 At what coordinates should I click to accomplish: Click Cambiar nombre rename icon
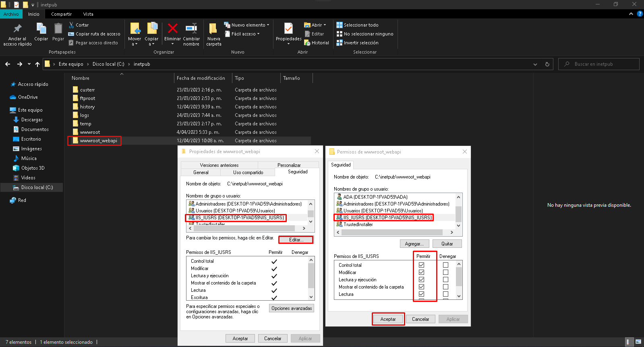pyautogui.click(x=191, y=29)
